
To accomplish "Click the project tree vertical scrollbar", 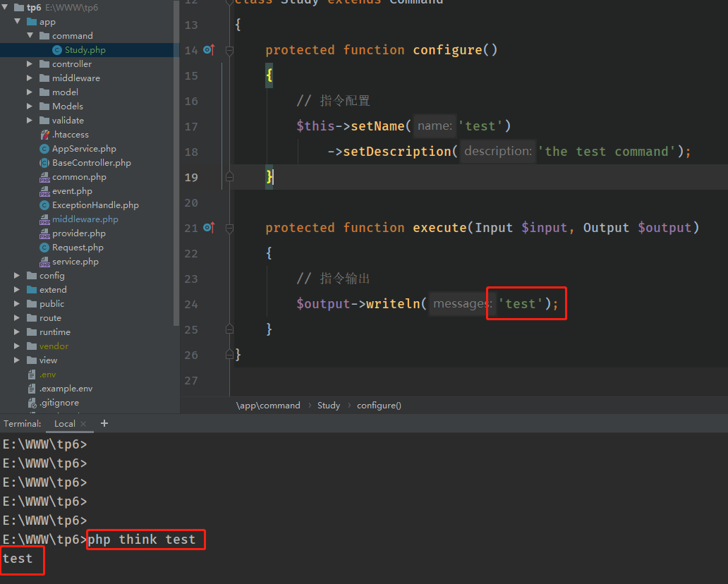I will tap(176, 162).
